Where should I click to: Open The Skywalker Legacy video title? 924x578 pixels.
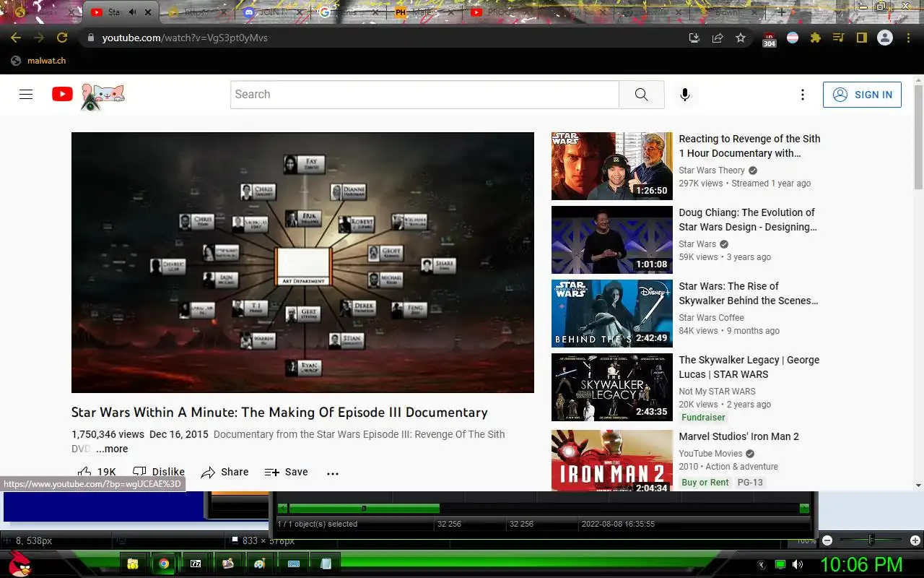(x=749, y=367)
